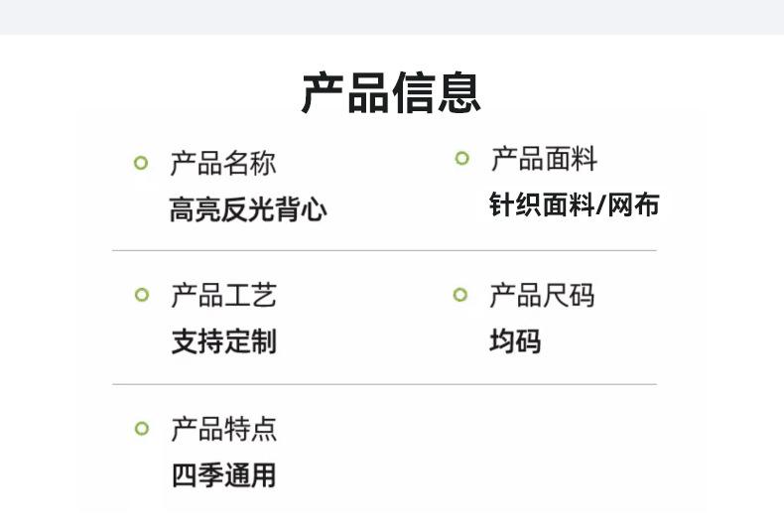Click the 针织面料/网布 fabric value
The image size is (784, 532).
[x=575, y=204]
